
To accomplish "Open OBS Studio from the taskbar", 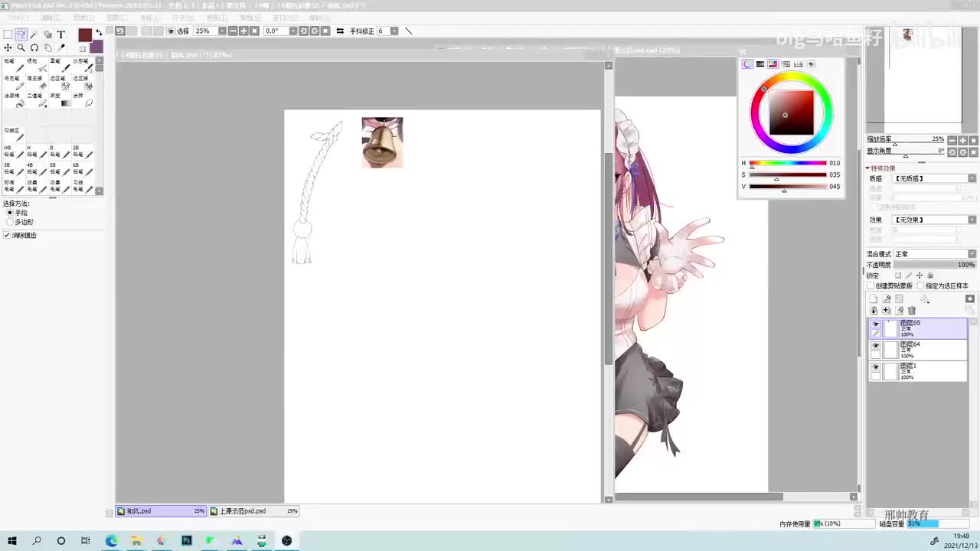I will tap(286, 540).
